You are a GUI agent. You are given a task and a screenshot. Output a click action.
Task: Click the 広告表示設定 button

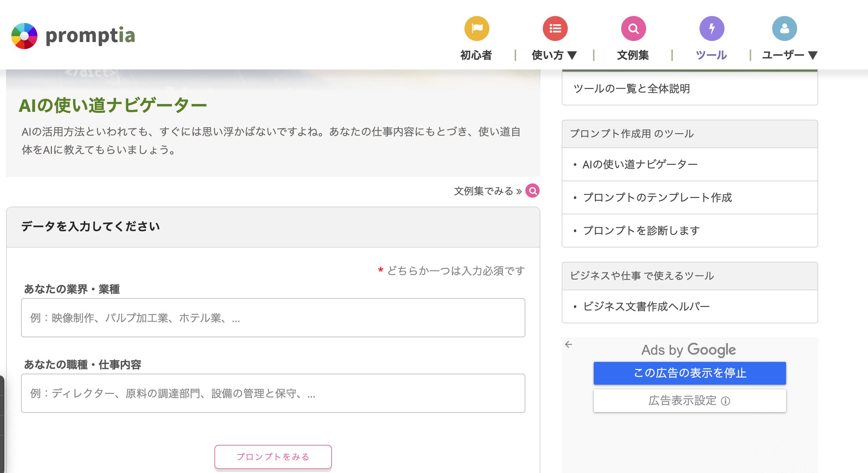coord(690,401)
